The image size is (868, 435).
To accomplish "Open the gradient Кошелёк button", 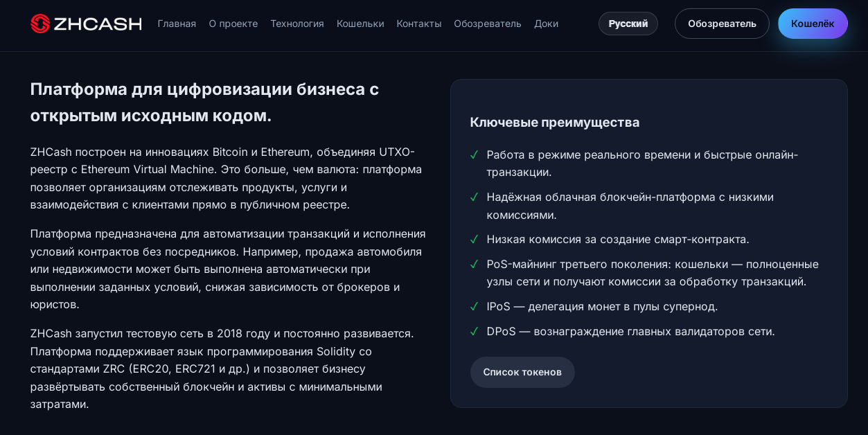I will coord(813,24).
